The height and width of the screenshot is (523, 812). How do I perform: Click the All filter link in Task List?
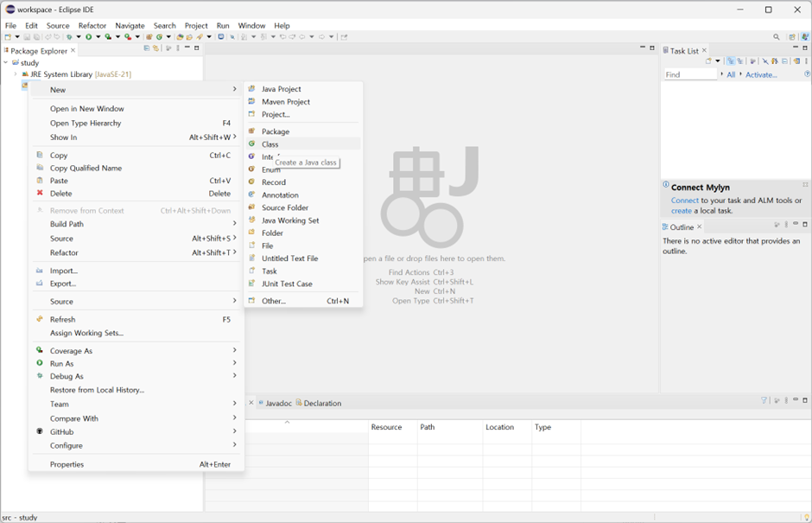[731, 74]
